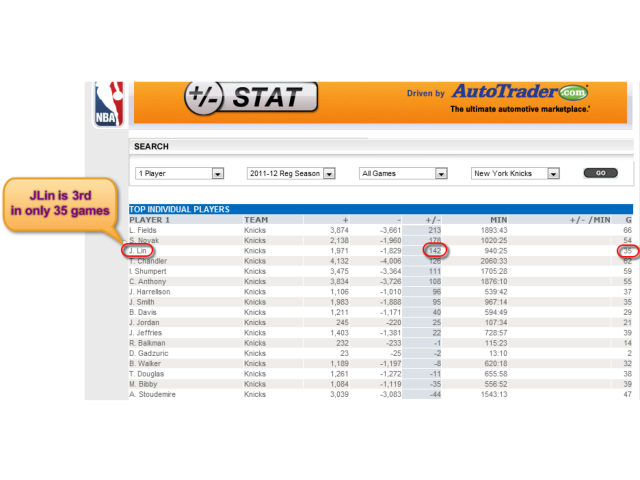Select player S. Novak

[144, 240]
